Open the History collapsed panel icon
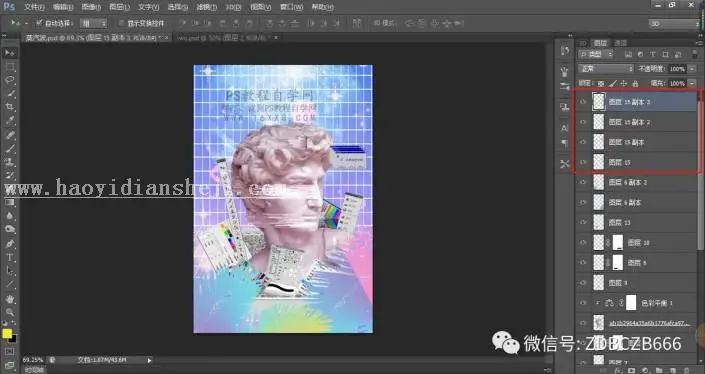This screenshot has height=374, width=705. tap(565, 51)
